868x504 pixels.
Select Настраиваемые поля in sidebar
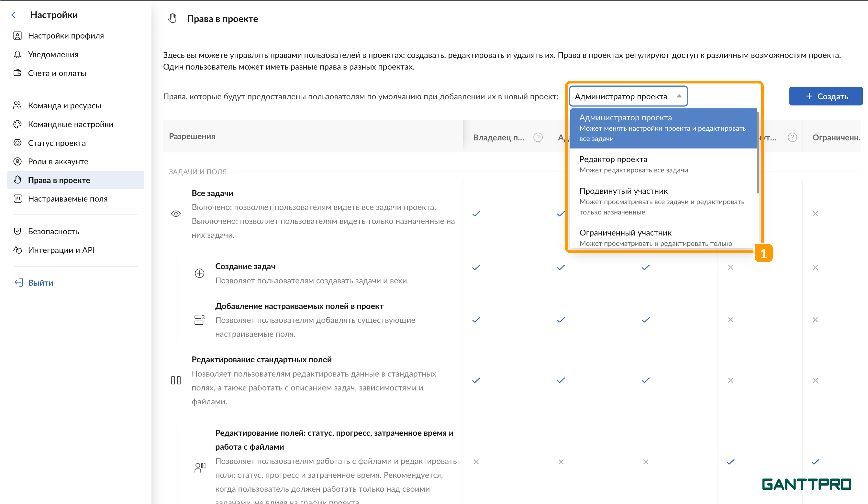[68, 199]
